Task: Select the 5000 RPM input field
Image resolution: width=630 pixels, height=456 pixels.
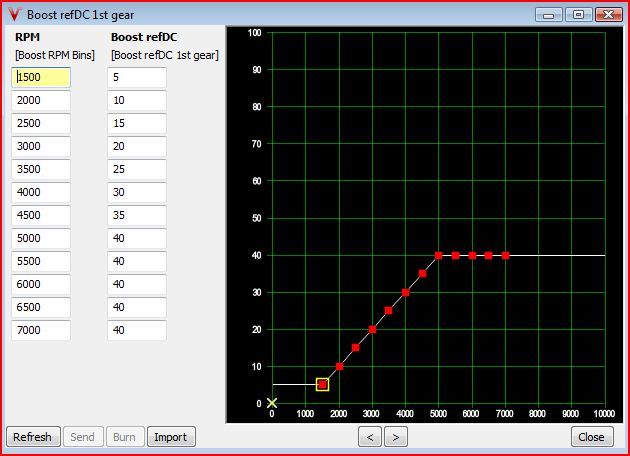Action: (x=41, y=238)
